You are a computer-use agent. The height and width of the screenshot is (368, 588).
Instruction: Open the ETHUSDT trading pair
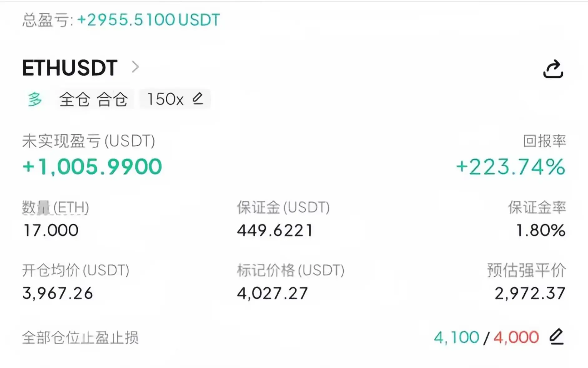pyautogui.click(x=70, y=68)
